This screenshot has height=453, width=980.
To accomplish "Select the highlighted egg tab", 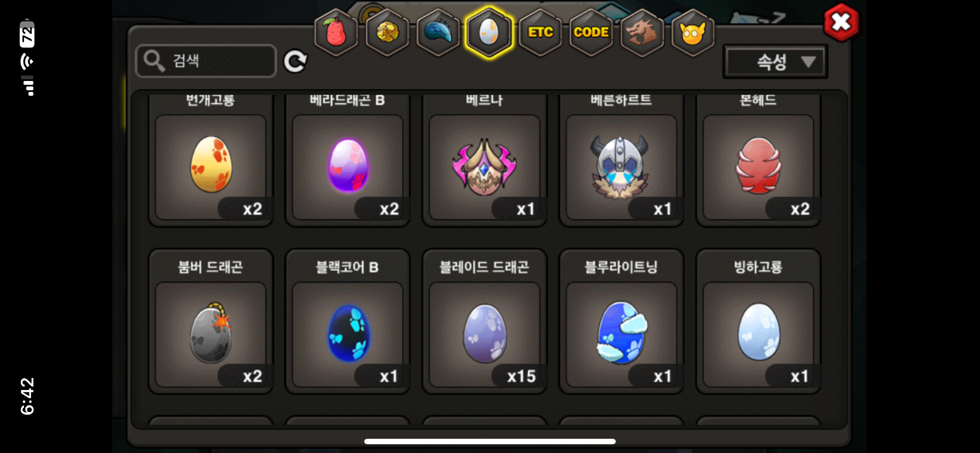I will coord(489,33).
